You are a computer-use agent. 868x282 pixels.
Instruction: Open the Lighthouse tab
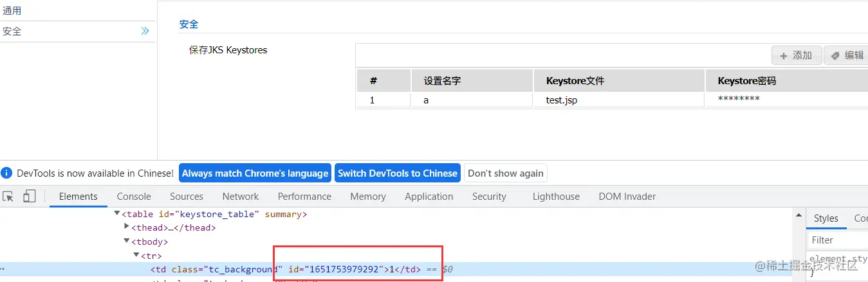[x=556, y=197]
